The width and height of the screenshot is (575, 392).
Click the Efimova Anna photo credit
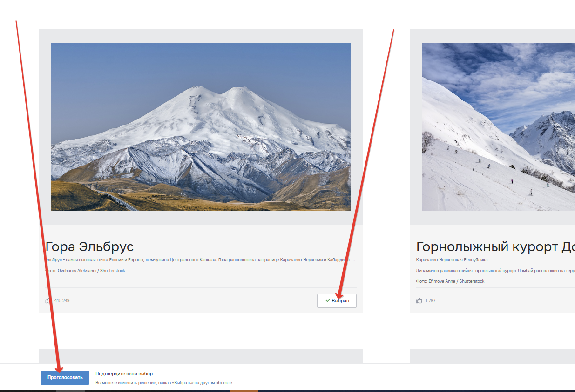pos(450,281)
